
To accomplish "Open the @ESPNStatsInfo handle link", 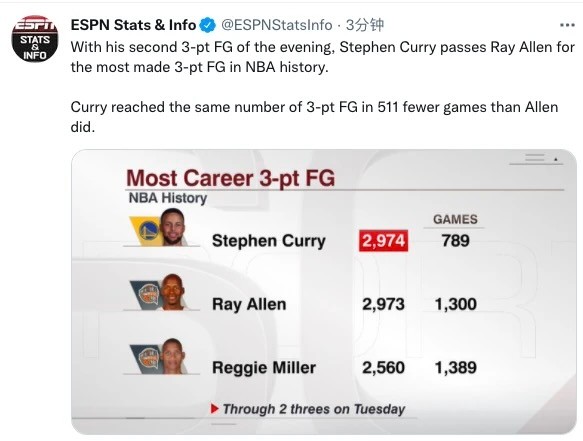I will click(277, 25).
